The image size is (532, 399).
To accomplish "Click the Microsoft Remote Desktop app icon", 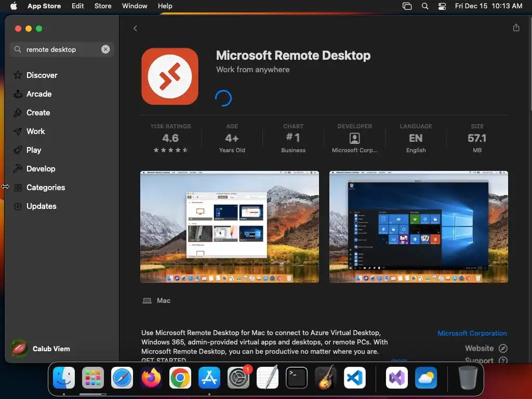I will coord(170,76).
